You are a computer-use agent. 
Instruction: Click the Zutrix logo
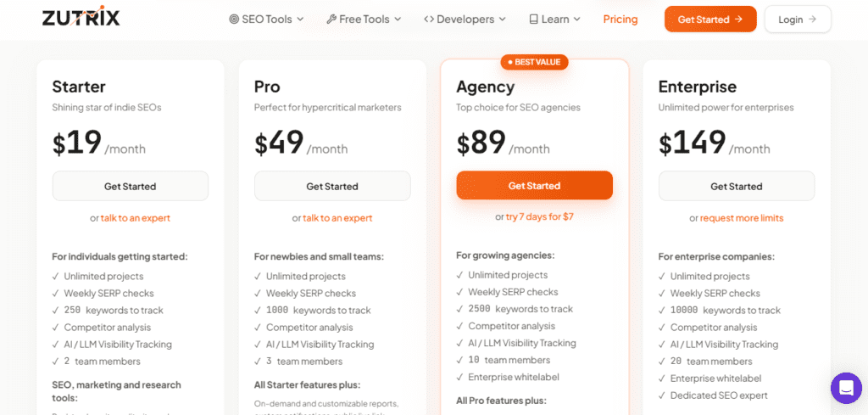tap(81, 18)
